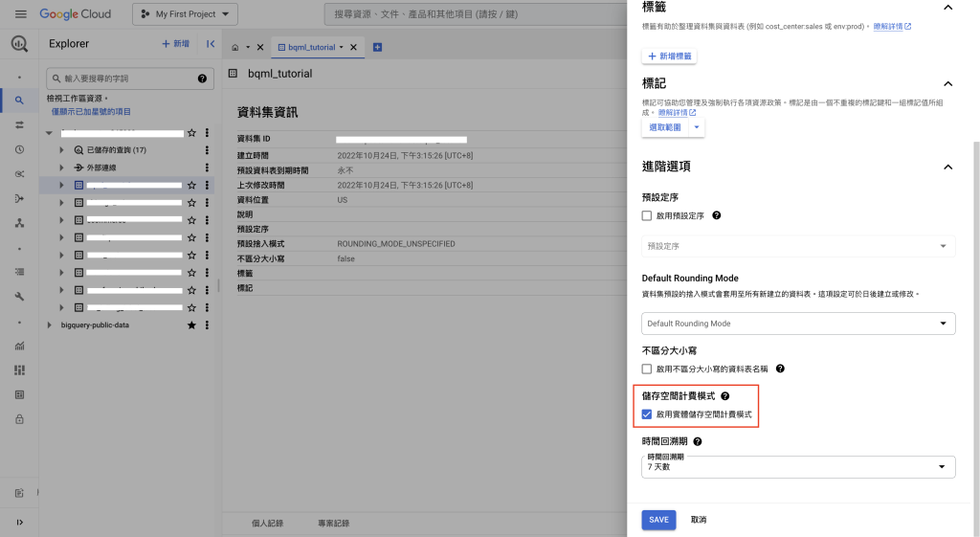This screenshot has width=980, height=537.
Task: Focus the top resource search bar
Action: coord(475,13)
